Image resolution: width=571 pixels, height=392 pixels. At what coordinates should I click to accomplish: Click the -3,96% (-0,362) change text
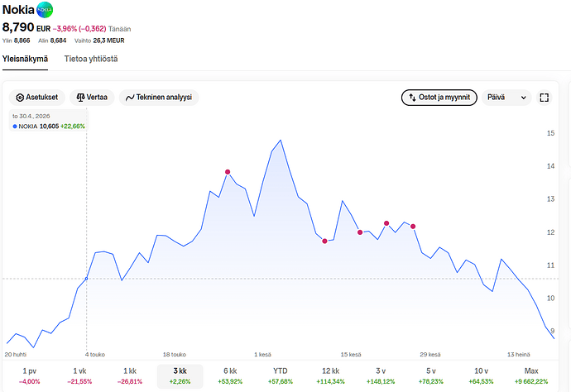pyautogui.click(x=79, y=29)
